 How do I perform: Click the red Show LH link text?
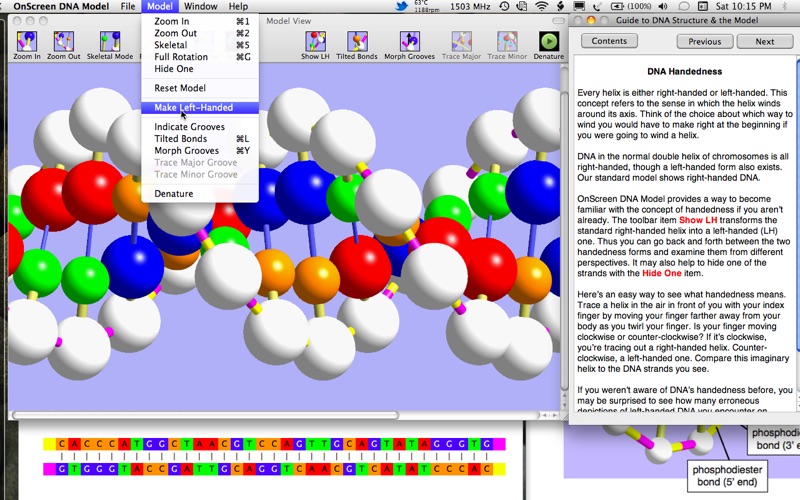[x=698, y=220]
